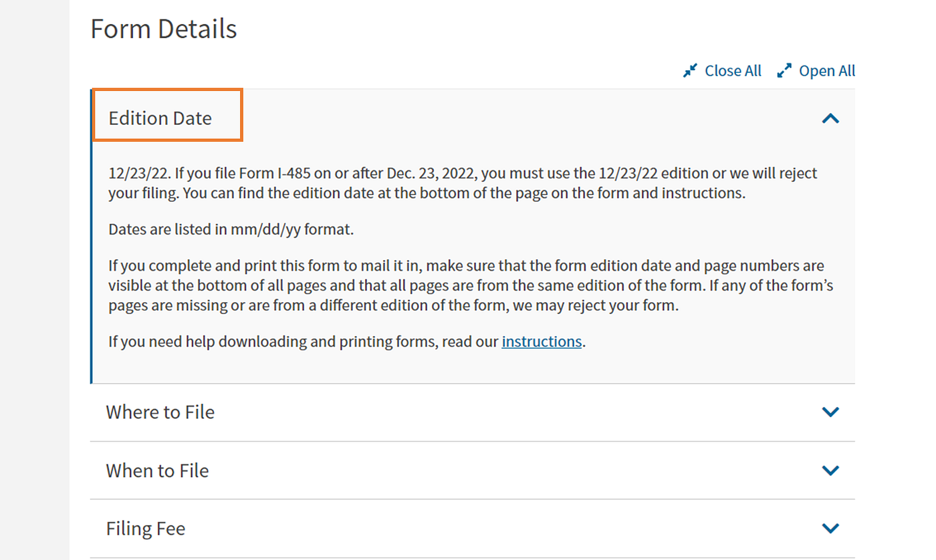Click the Edition Date accordion heading
Viewport: 936px width, 560px height.
(x=160, y=118)
